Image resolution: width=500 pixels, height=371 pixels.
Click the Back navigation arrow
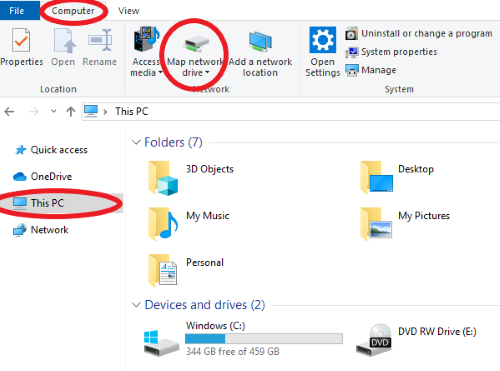tap(9, 111)
